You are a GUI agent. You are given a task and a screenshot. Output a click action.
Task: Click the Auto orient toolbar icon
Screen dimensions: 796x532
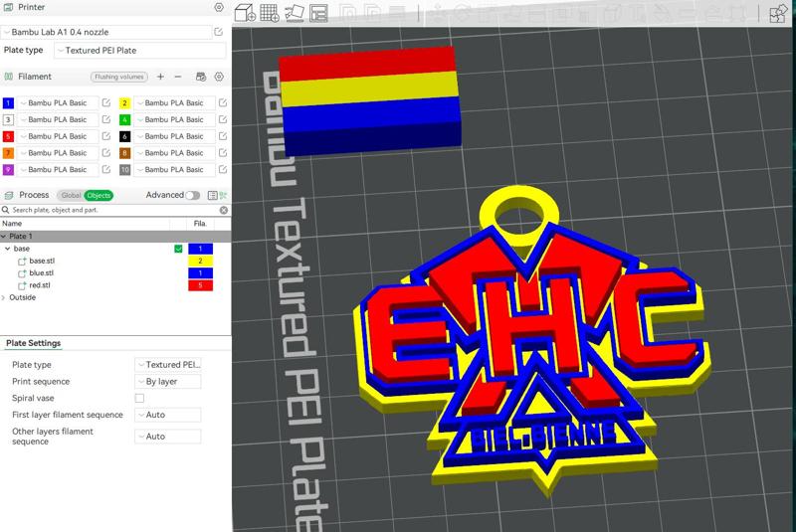295,13
